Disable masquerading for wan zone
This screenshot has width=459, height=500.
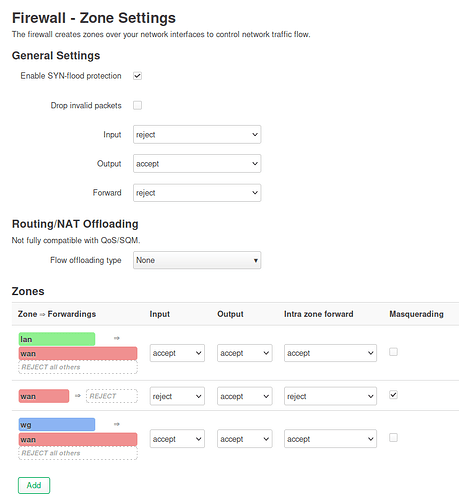pos(393,395)
